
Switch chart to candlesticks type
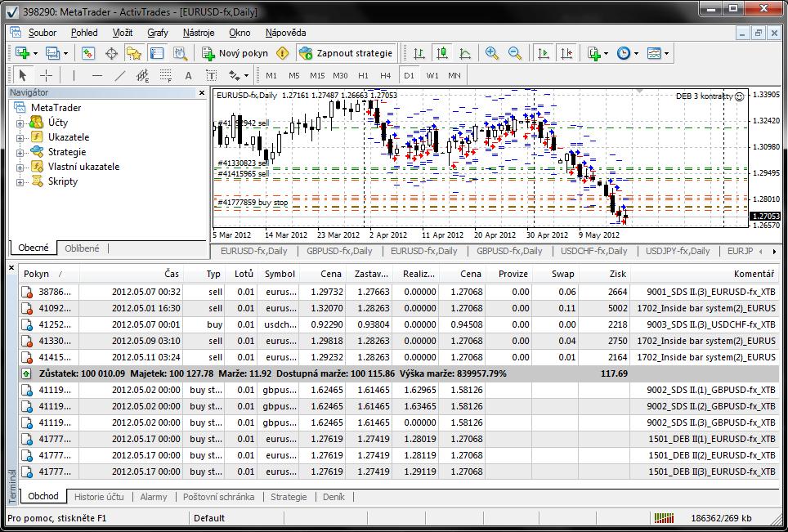pyautogui.click(x=442, y=53)
